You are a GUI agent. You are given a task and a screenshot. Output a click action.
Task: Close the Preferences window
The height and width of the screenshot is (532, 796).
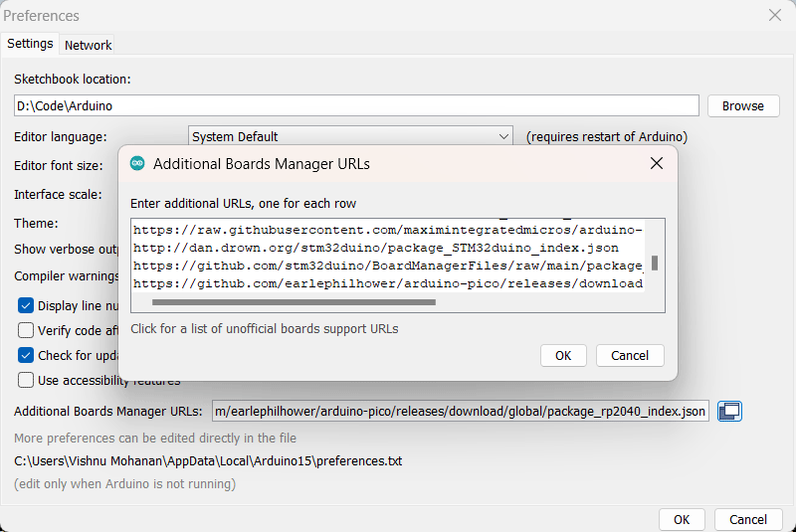775,15
